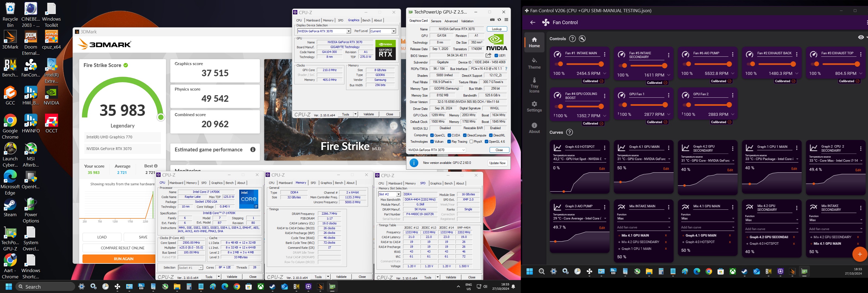Open the Theme page in Fan Control sidebar
Viewport: 868px width, 293px height.
pyautogui.click(x=534, y=63)
